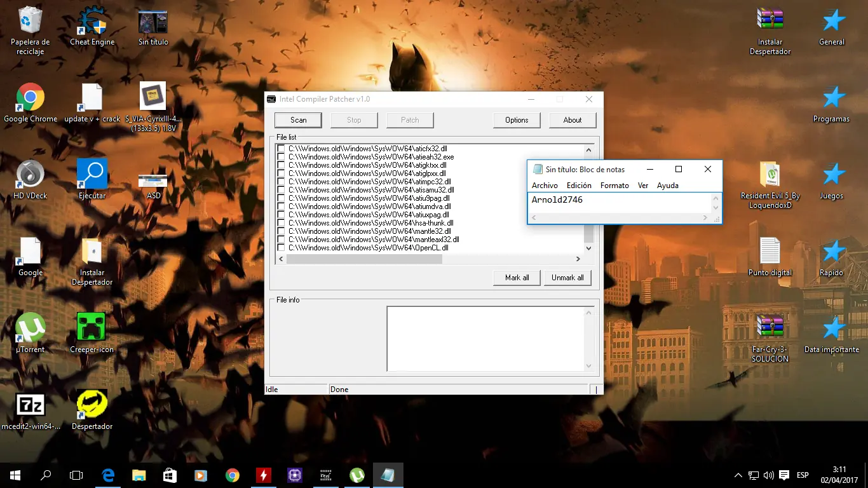Select the Data importante star shortcut
This screenshot has width=868, height=488.
(x=832, y=334)
